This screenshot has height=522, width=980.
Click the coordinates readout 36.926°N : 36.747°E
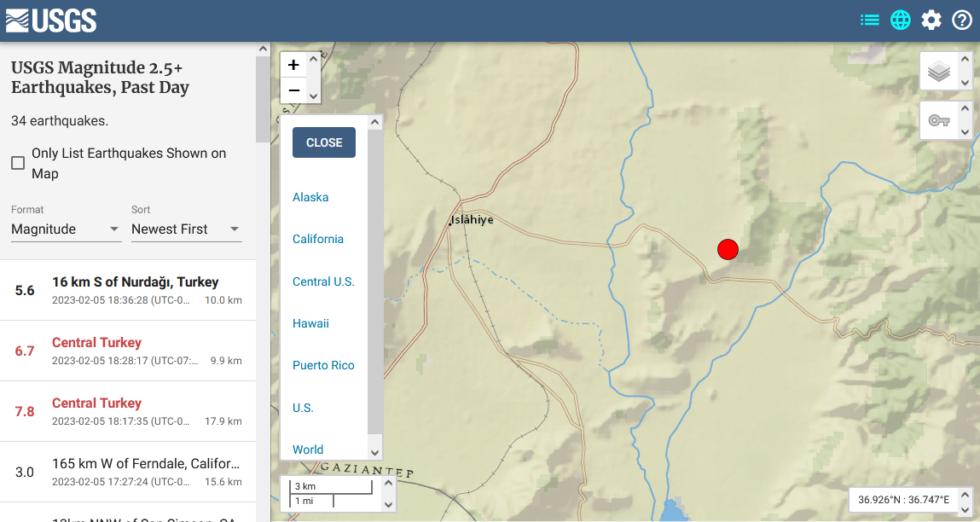(903, 500)
